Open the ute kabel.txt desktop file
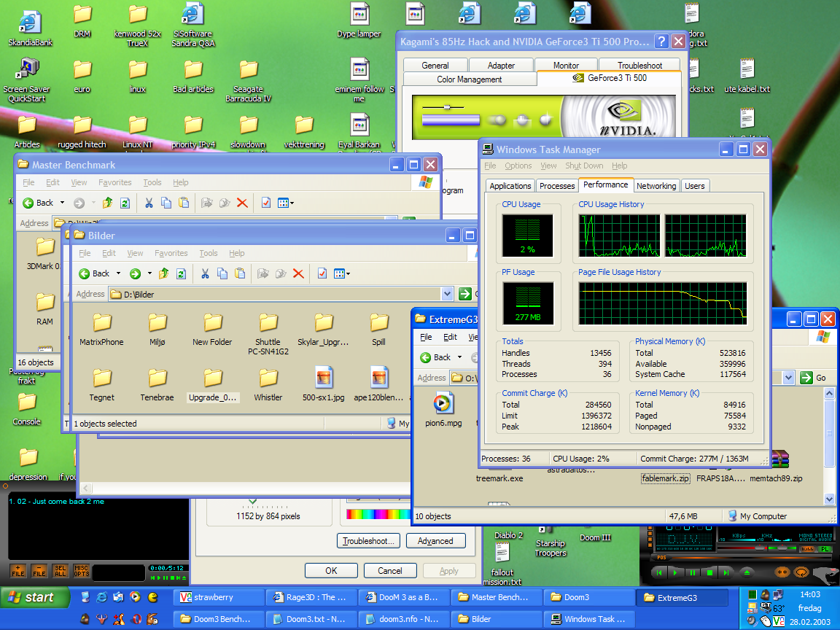Image resolution: width=840 pixels, height=630 pixels. 747,75
